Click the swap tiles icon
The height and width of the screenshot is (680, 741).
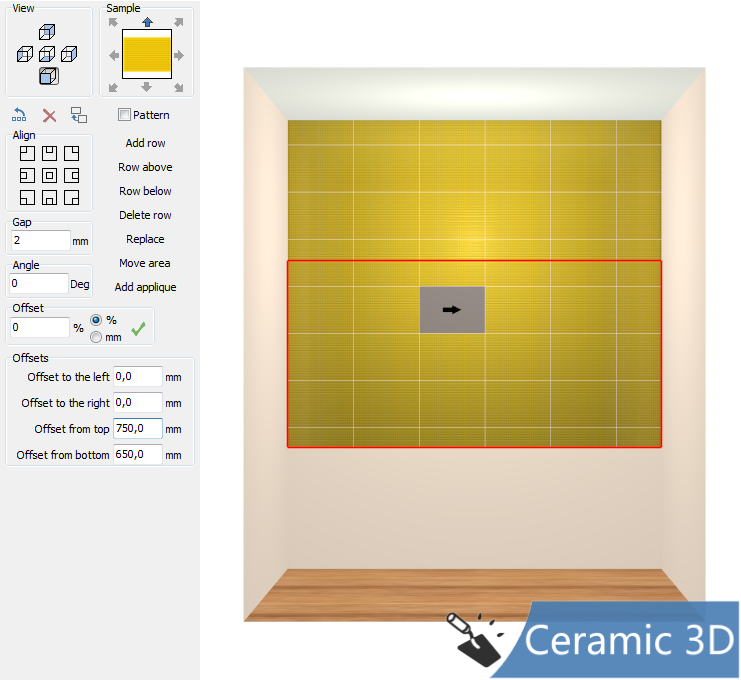point(79,115)
